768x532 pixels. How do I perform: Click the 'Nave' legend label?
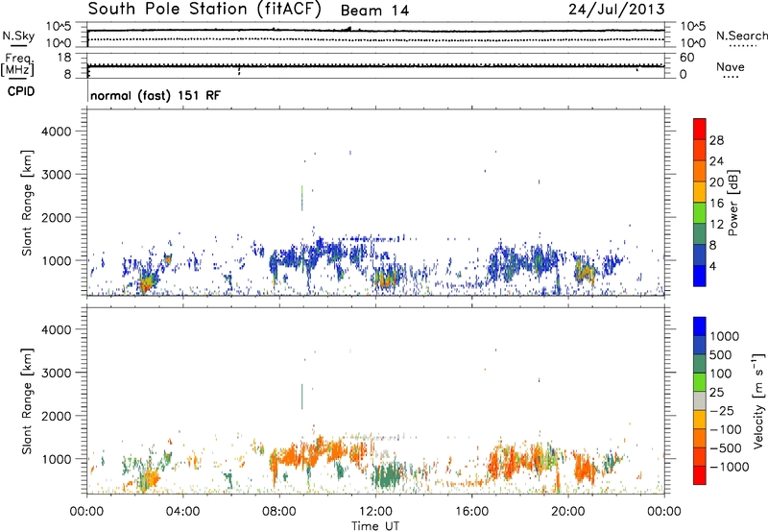coord(731,67)
